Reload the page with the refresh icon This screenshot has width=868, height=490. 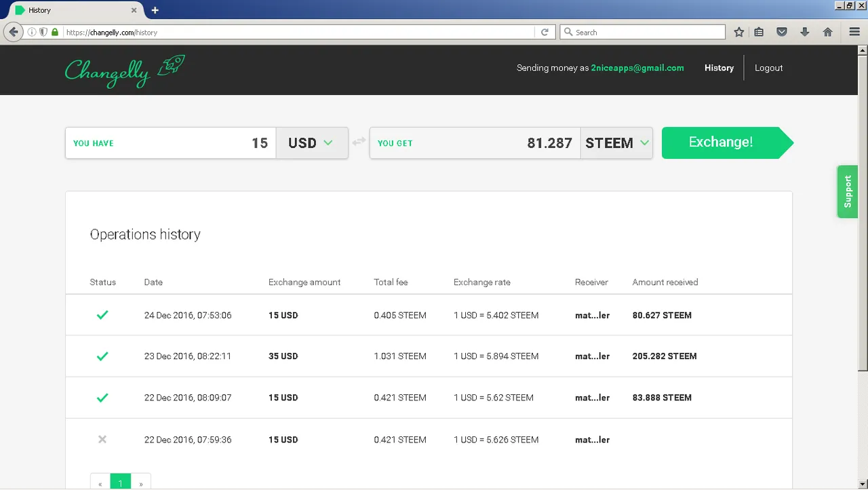click(x=545, y=32)
